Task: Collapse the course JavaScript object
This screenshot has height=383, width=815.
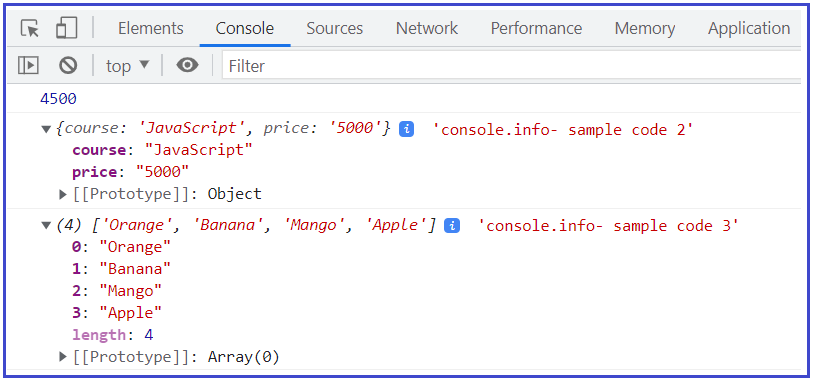Action: pos(46,129)
